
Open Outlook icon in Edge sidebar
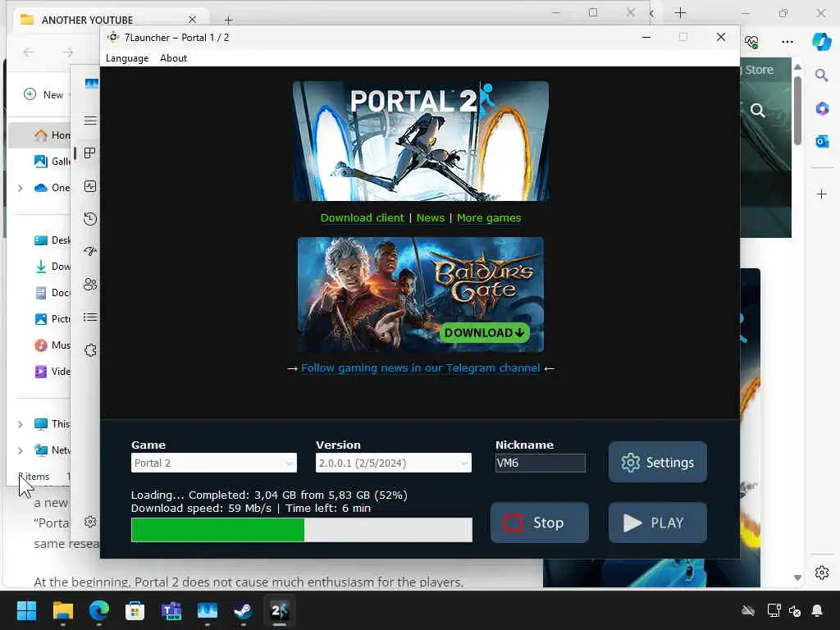click(x=822, y=141)
